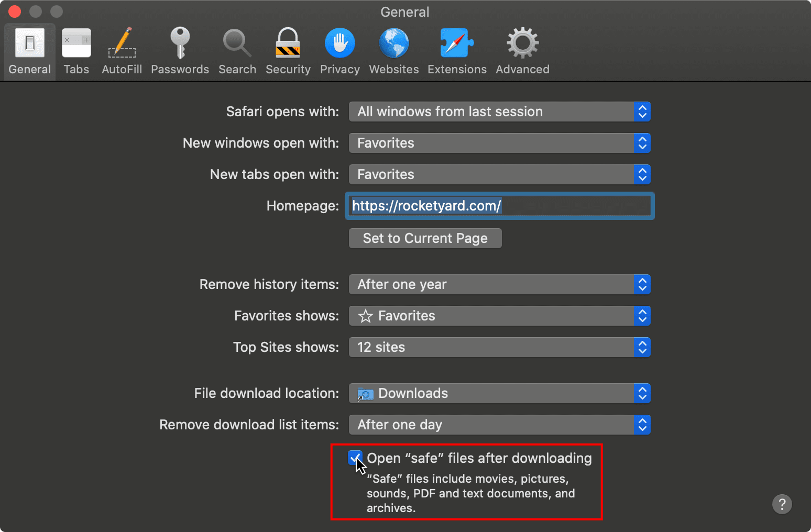This screenshot has height=532, width=811.
Task: Expand the "Remove download list items" menu
Action: (x=499, y=425)
